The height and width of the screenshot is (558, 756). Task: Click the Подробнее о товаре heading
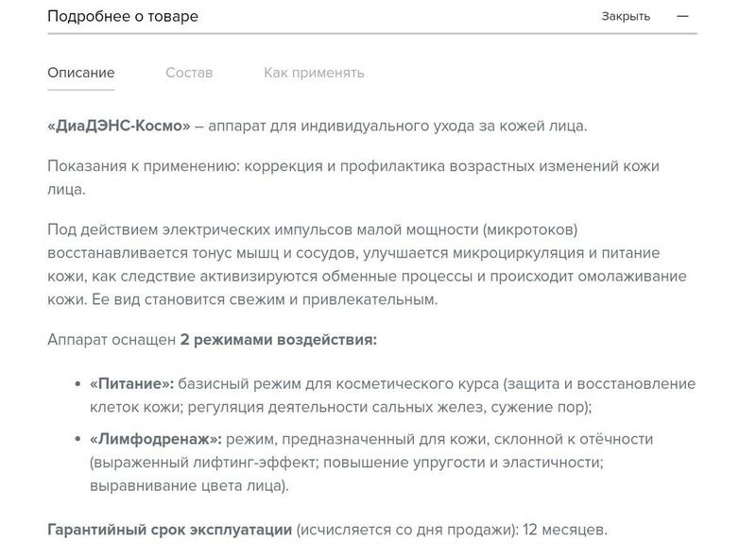(x=123, y=16)
